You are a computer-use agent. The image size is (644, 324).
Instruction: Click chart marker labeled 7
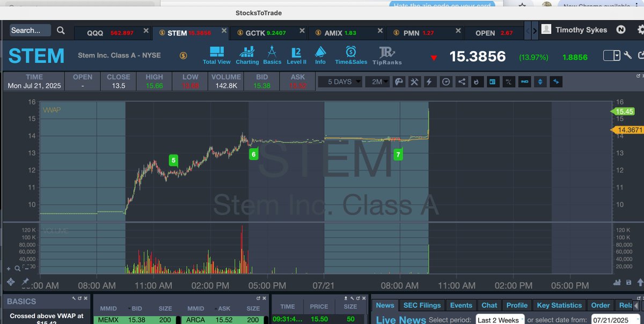pos(398,154)
